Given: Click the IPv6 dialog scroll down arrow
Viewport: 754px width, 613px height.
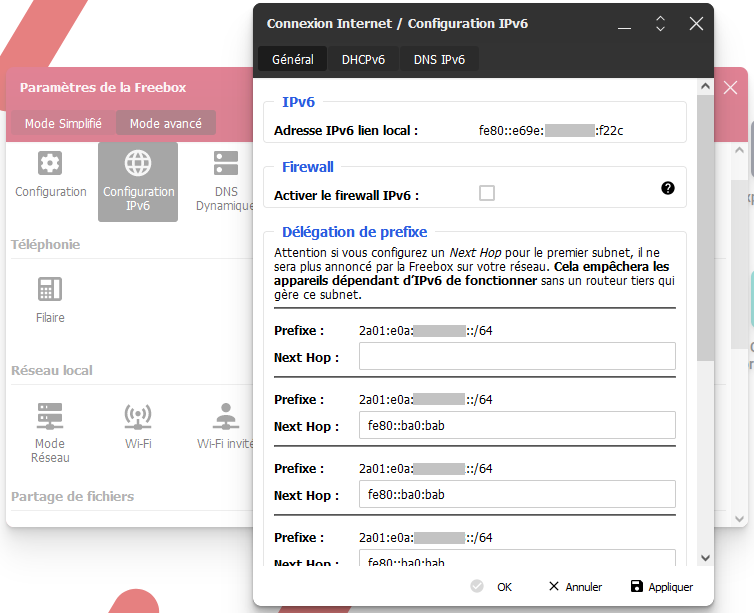Looking at the screenshot, I should tap(705, 558).
